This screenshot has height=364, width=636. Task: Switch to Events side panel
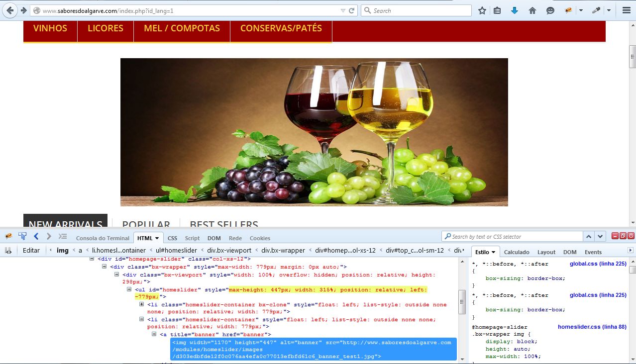(593, 252)
